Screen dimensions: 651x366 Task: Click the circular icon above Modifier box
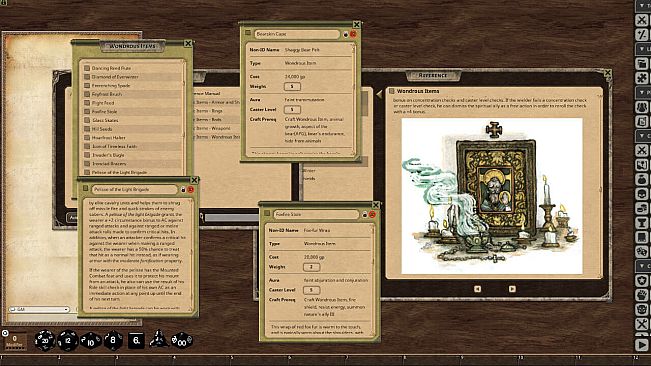(5, 333)
